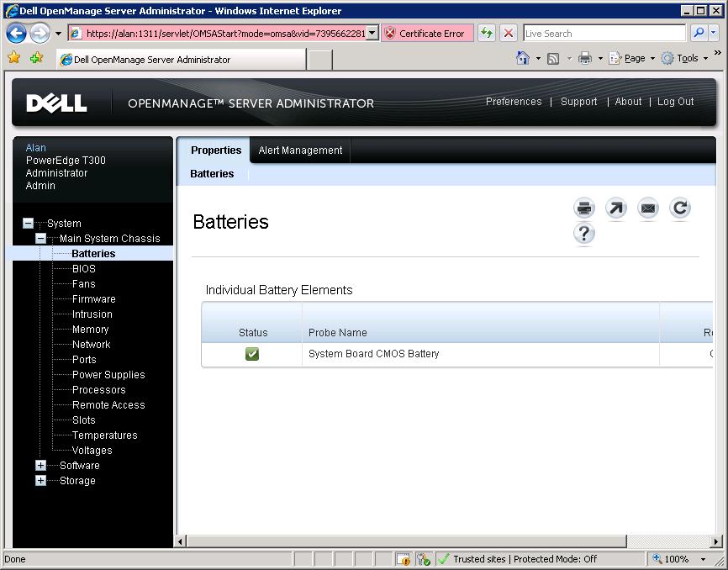The height and width of the screenshot is (570, 728).
Task: Open the About link
Action: coord(628,102)
